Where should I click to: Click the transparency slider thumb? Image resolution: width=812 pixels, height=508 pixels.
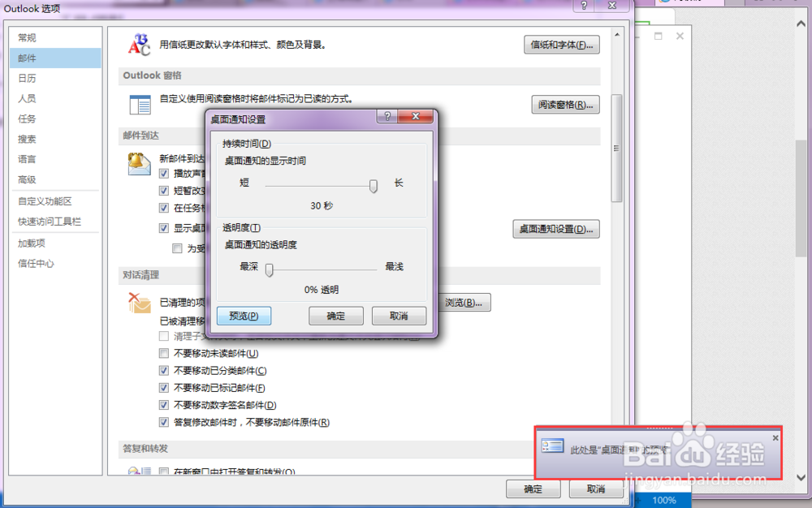pos(270,269)
